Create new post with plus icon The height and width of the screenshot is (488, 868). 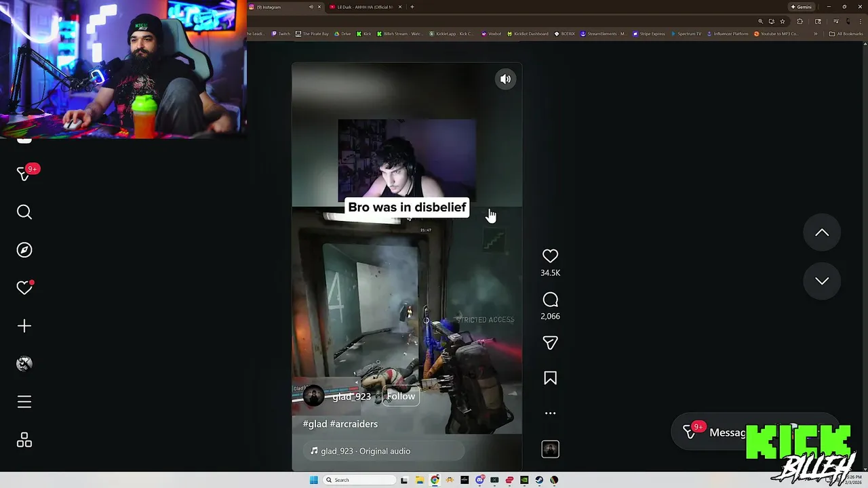point(24,326)
